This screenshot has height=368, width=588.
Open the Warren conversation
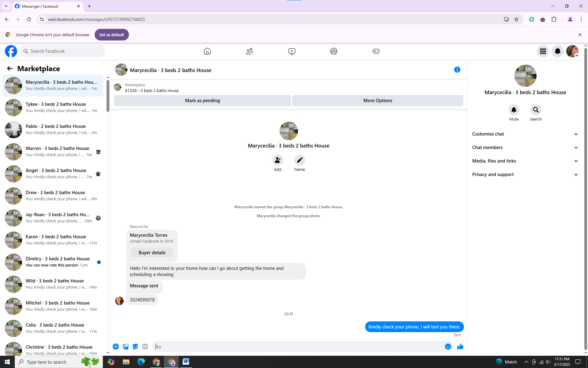click(53, 151)
